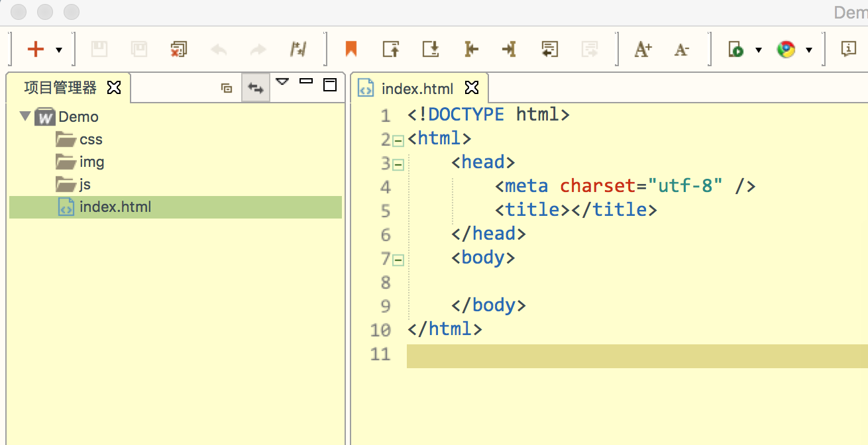This screenshot has width=868, height=445.
Task: Place cursor on empty line 8
Action: pos(637,282)
